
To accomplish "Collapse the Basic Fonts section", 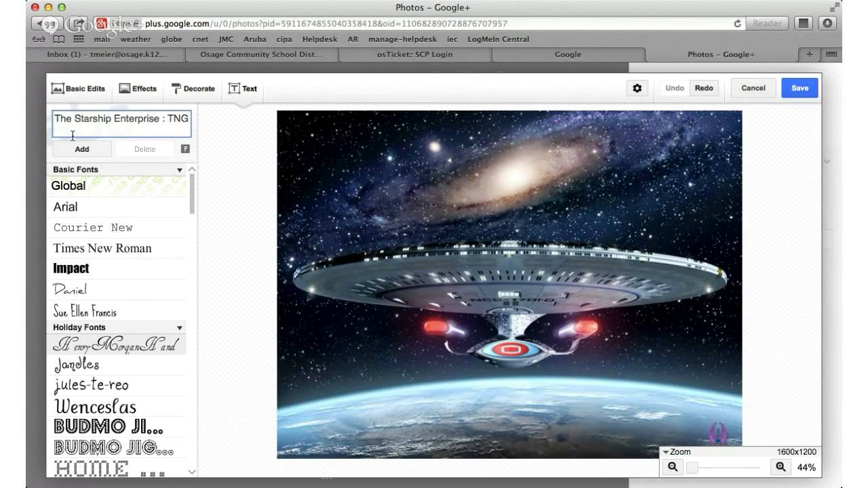I will [180, 170].
